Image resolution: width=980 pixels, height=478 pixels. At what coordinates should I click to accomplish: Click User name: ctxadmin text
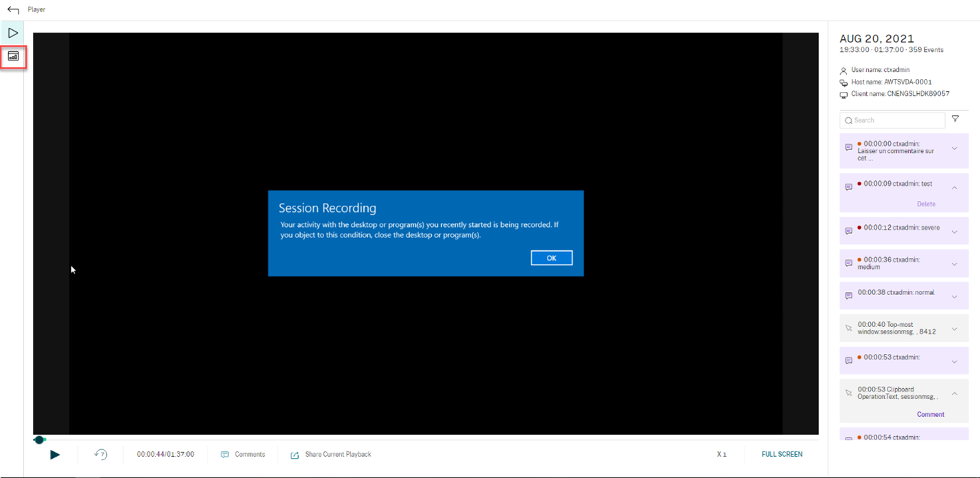(x=881, y=70)
